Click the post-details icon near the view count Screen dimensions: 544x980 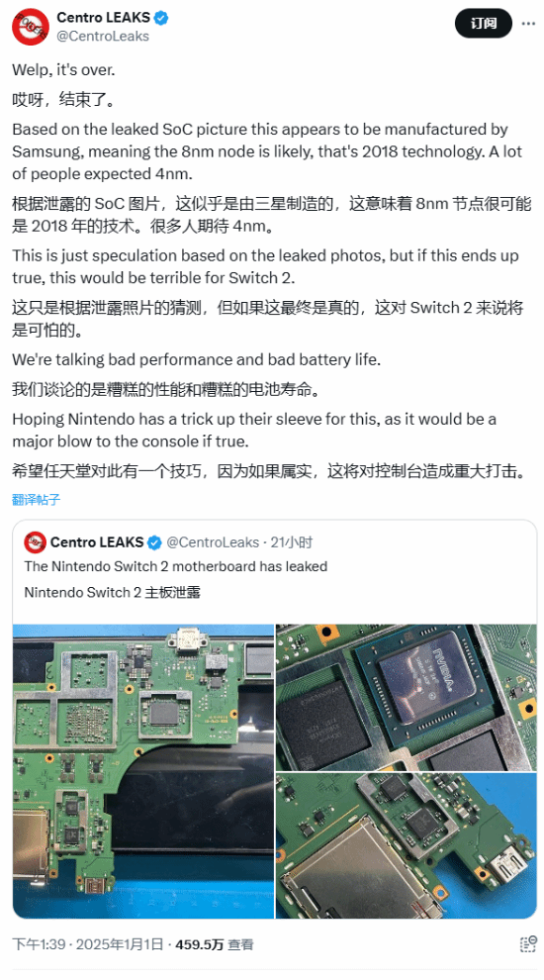[x=528, y=943]
